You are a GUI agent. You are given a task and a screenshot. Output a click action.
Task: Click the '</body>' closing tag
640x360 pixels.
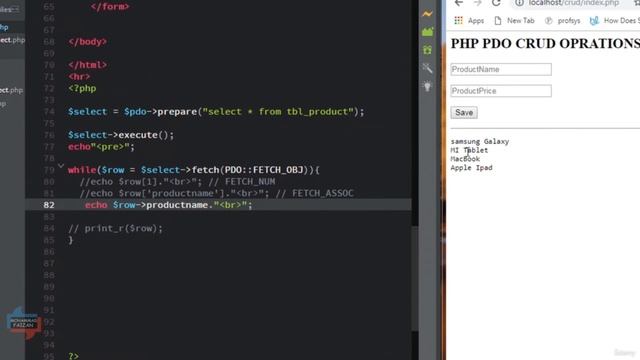(87, 42)
